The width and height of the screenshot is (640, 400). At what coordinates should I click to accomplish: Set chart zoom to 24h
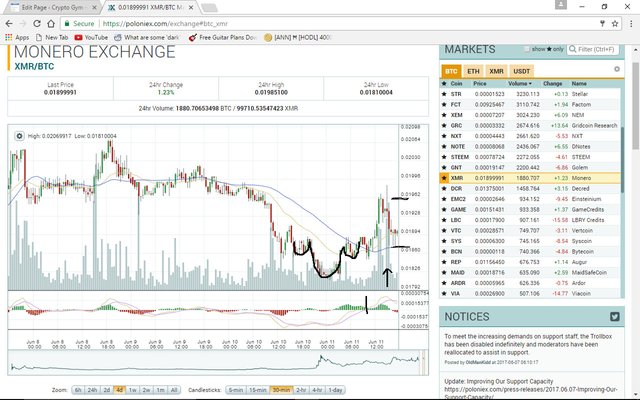tap(92, 390)
